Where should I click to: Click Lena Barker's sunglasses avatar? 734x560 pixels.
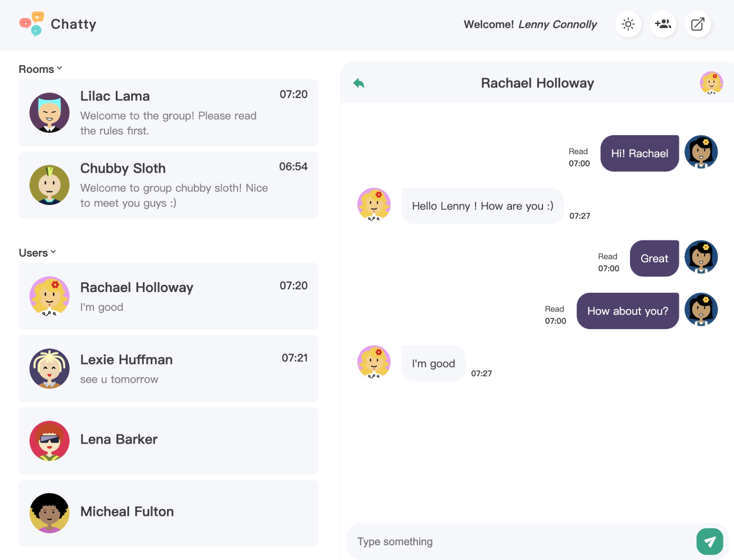49,441
